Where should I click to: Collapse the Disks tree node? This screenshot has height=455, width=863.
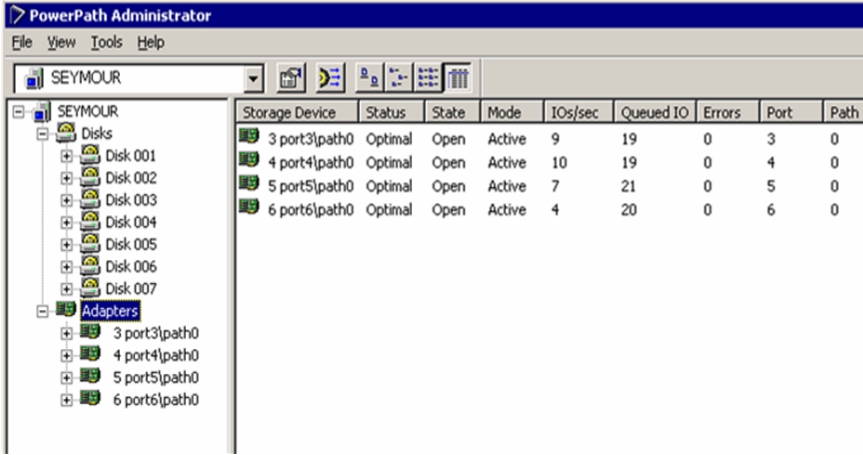(42, 134)
